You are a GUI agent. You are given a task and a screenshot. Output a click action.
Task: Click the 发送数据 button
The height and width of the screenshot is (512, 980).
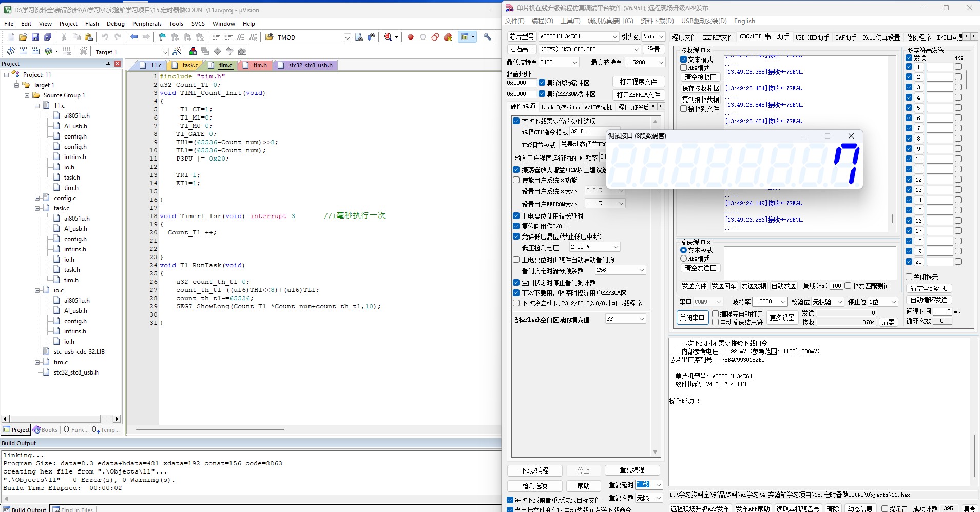pos(754,286)
